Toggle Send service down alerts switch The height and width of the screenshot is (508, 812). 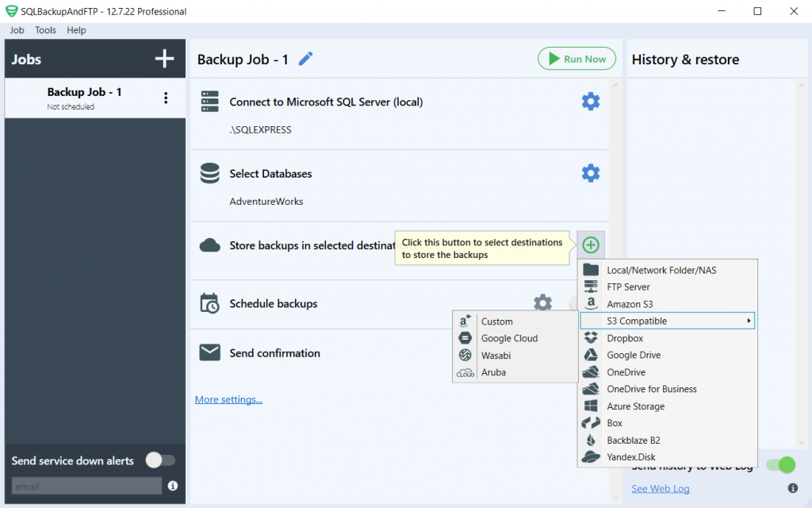(x=160, y=460)
